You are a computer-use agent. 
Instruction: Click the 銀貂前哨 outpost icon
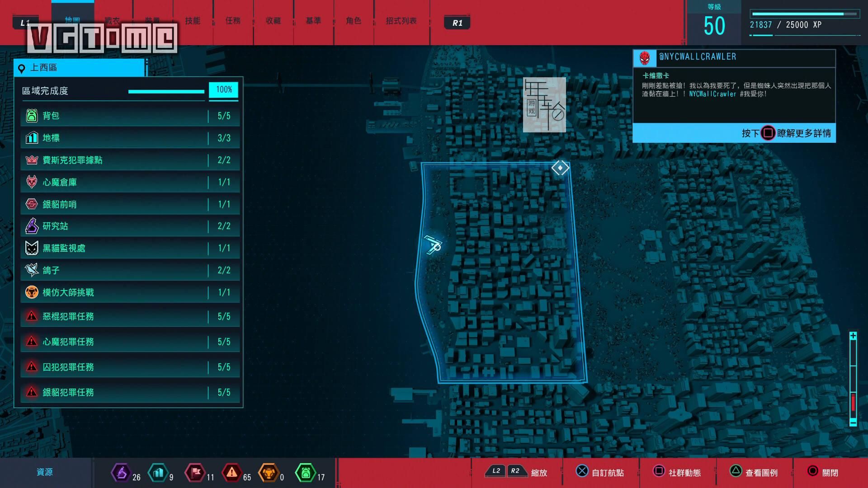32,204
